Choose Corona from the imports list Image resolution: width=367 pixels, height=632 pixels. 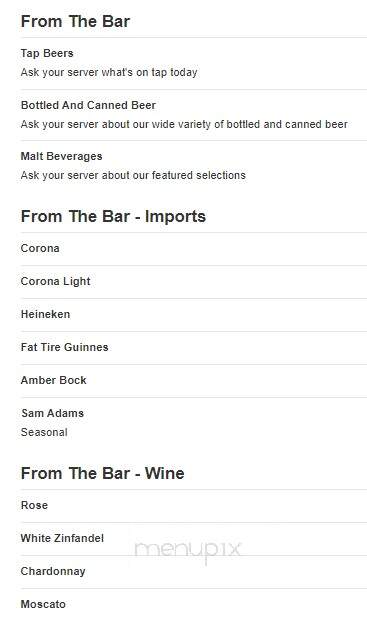40,248
